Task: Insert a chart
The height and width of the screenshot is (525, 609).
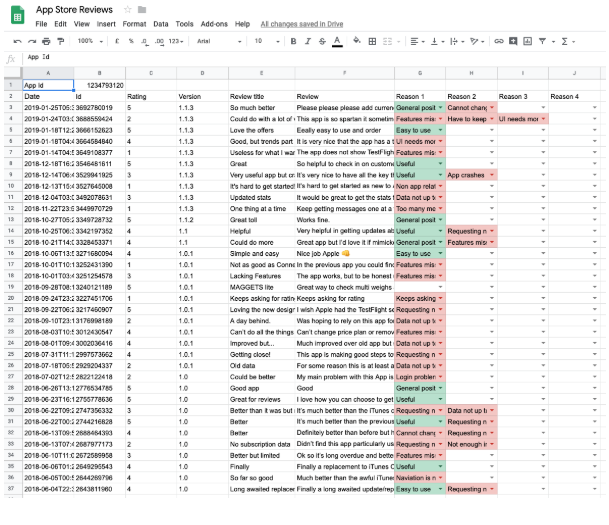Action: tap(527, 41)
